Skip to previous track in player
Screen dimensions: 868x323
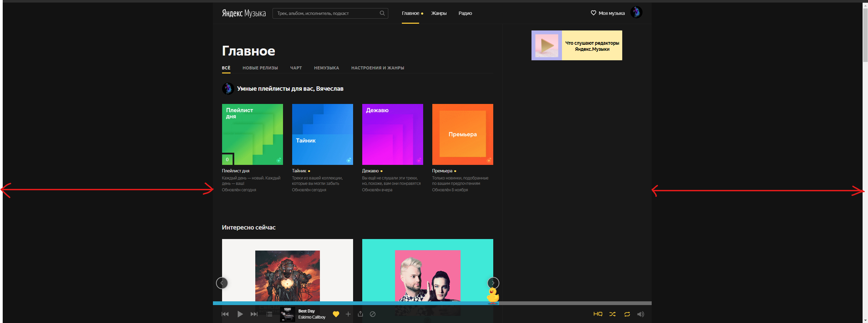point(225,314)
